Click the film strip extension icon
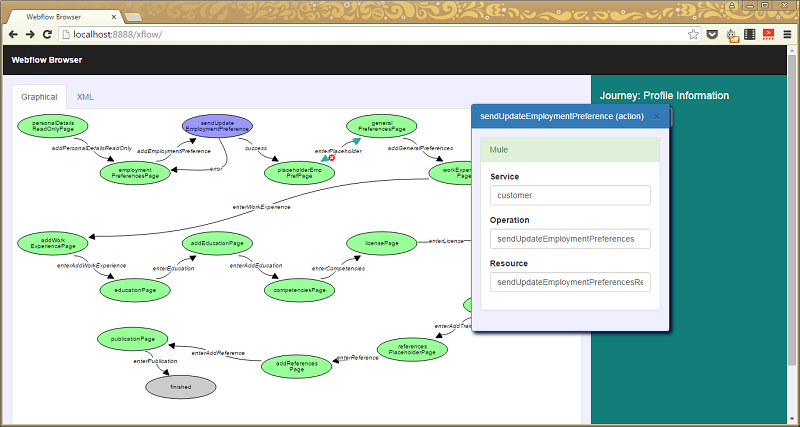 [750, 34]
